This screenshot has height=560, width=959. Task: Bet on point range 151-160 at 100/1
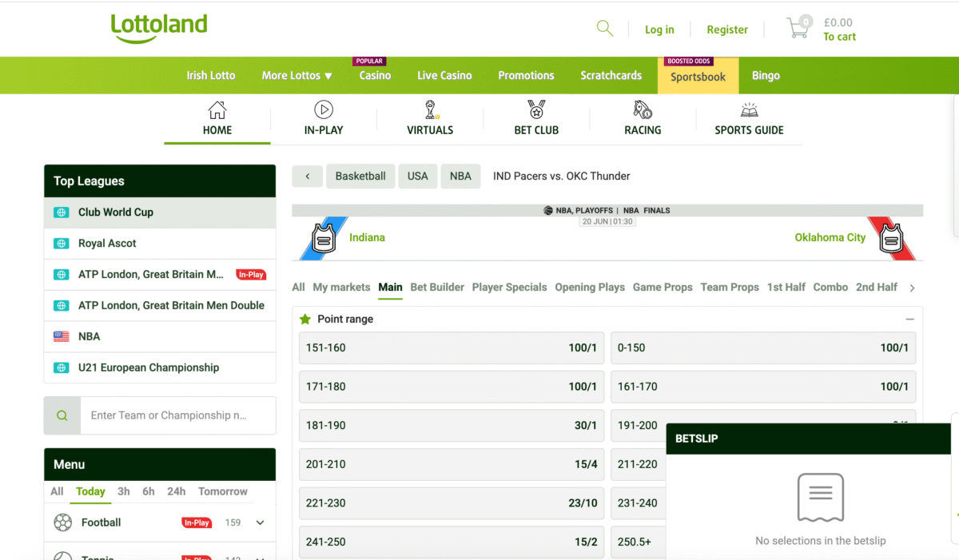pos(452,348)
